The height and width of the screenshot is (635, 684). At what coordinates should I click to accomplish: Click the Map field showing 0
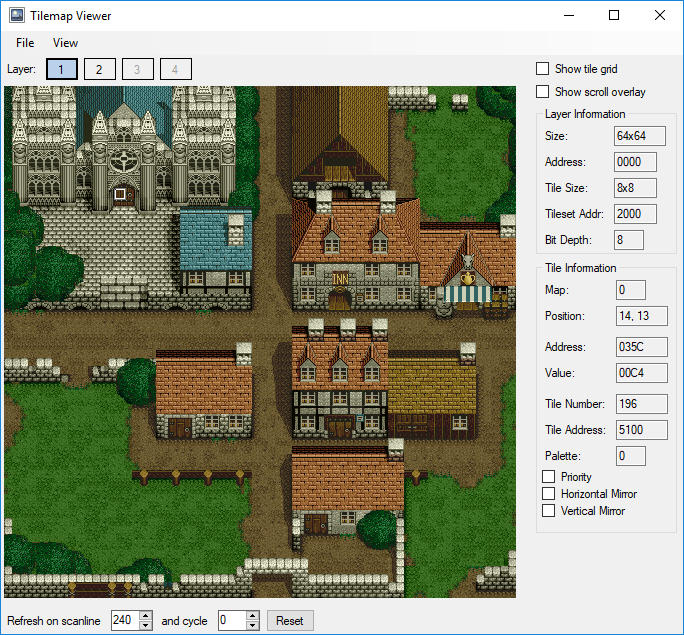point(631,290)
